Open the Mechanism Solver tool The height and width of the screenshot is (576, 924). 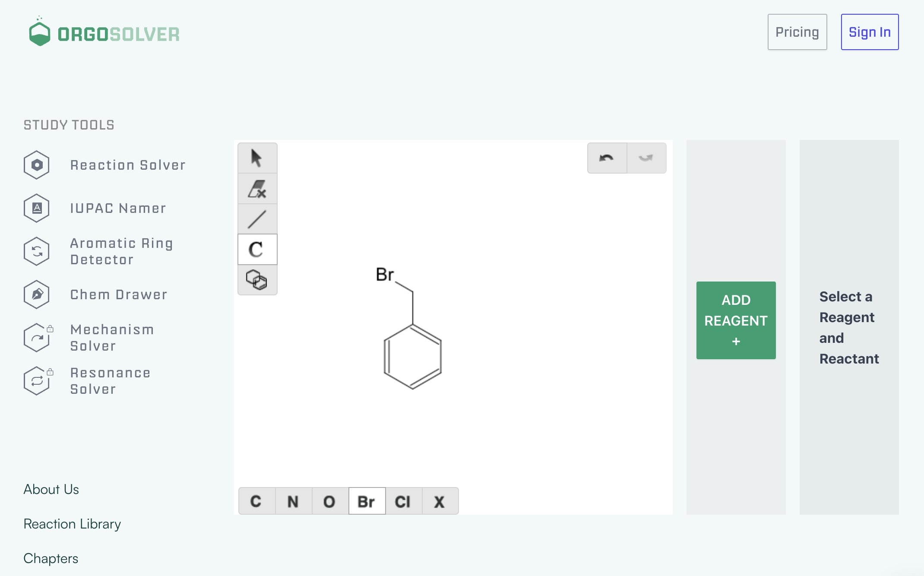[x=112, y=338]
